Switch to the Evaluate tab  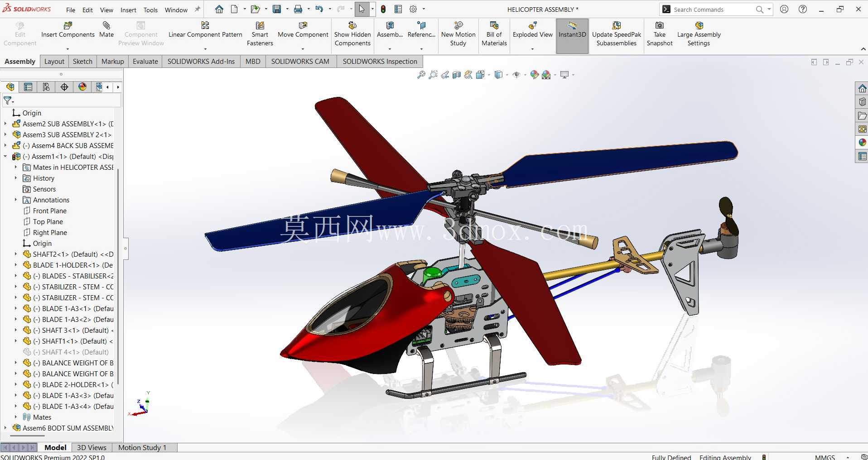[x=145, y=62]
